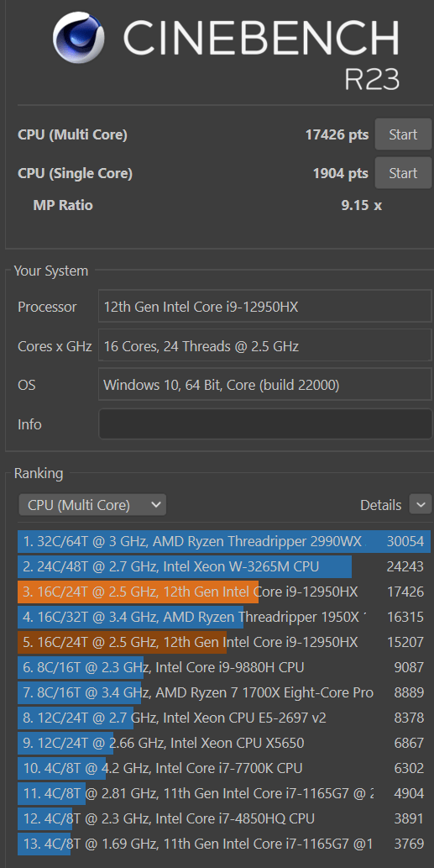Select ranking row 6 Core i9-9880H
434x868 pixels.
point(224,668)
